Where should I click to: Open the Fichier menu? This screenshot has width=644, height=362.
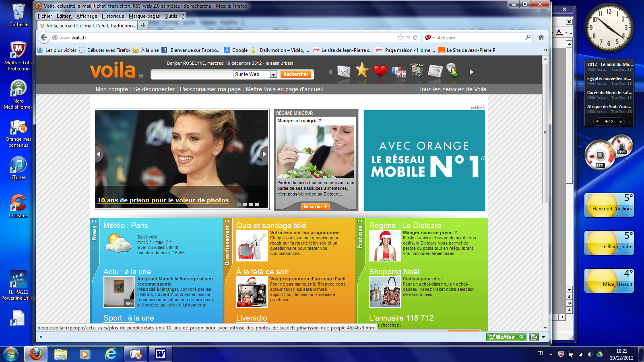45,16
